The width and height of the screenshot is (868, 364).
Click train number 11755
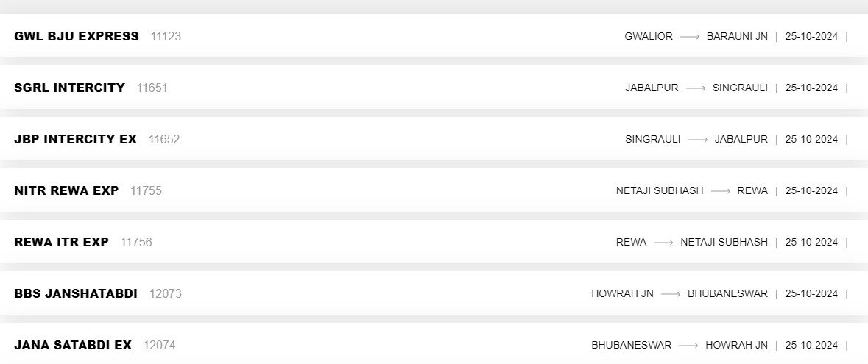146,190
